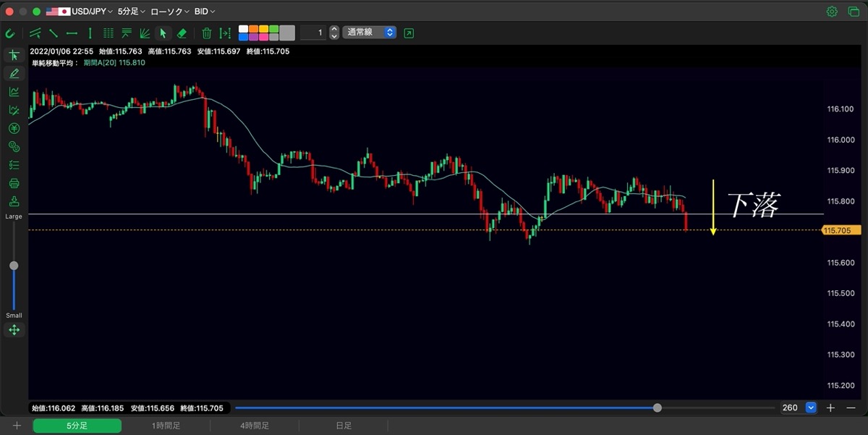Select the vertical line drawing tool
The height and width of the screenshot is (435, 868).
point(90,33)
